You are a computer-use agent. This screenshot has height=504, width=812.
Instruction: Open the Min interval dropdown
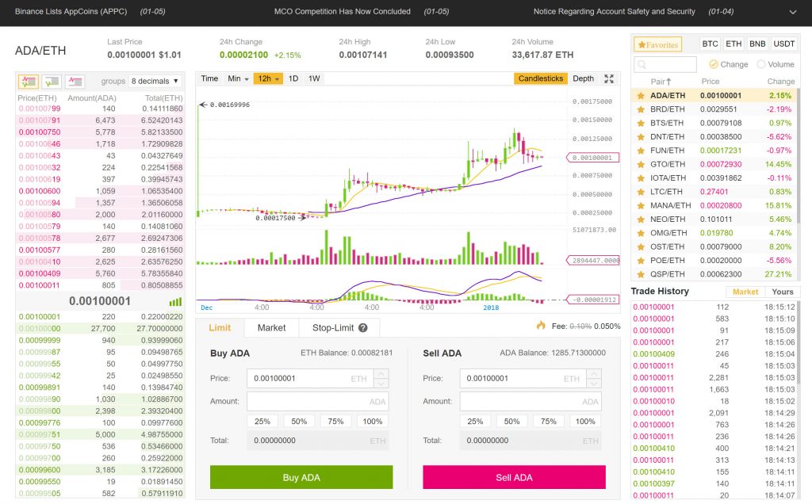pyautogui.click(x=238, y=78)
